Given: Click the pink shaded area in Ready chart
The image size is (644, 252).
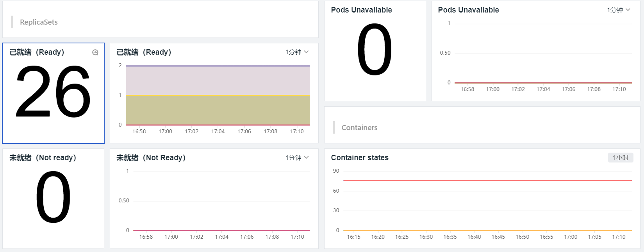Looking at the screenshot, I should (x=218, y=80).
